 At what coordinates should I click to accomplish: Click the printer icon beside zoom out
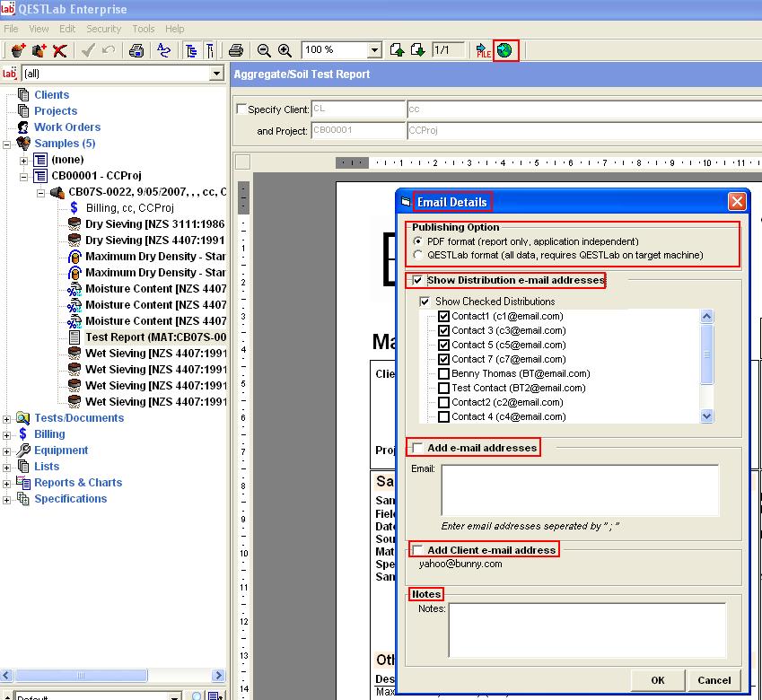point(236,50)
